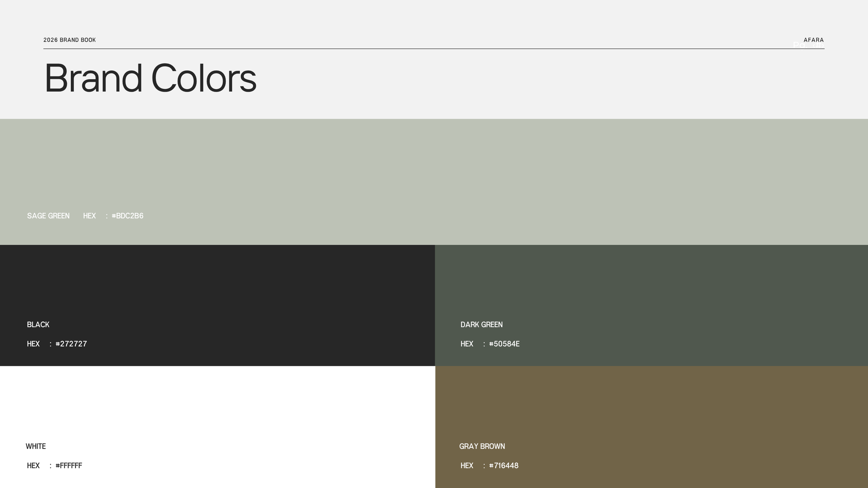868x488 pixels.
Task: Click the AFARA header label
Action: pyautogui.click(x=813, y=40)
